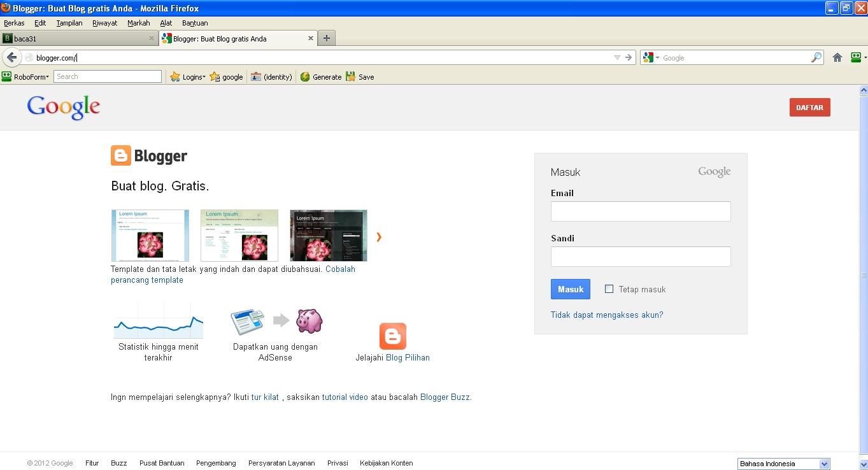This screenshot has width=868, height=470.
Task: Click the orange Blogger icon above Jelajahi
Action: 393,336
